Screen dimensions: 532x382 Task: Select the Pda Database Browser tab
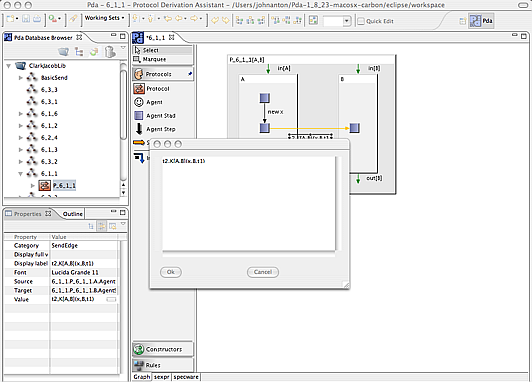43,38
